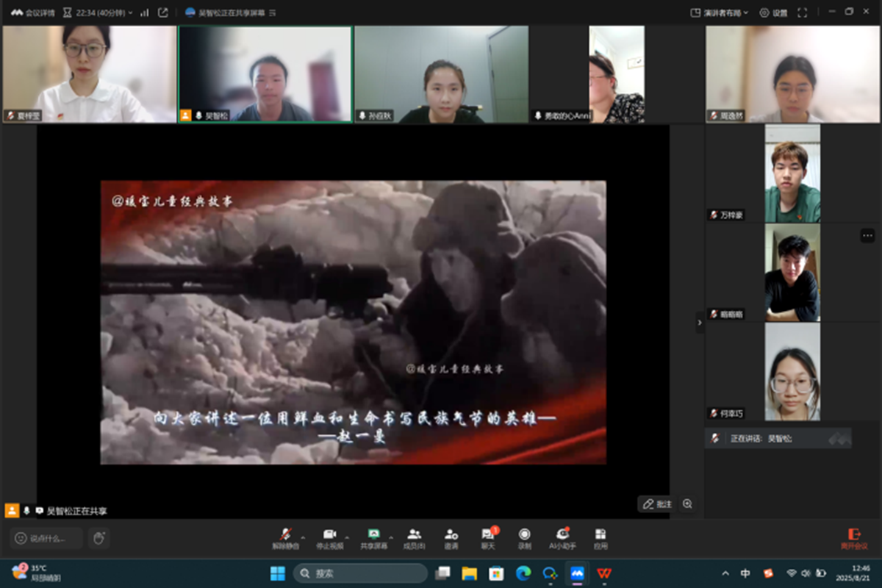Open settings (设置) in the top bar
This screenshot has width=882, height=588.
[x=773, y=12]
